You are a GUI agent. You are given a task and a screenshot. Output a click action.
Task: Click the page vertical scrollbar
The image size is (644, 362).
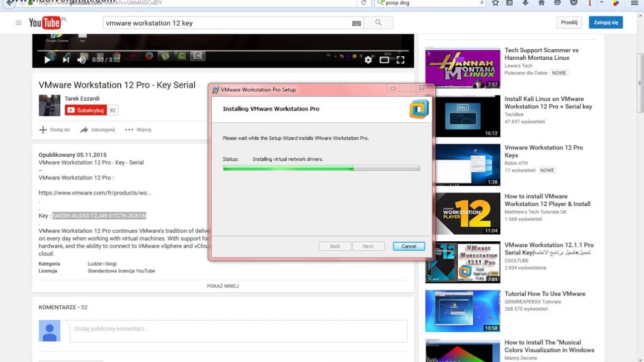click(x=640, y=83)
